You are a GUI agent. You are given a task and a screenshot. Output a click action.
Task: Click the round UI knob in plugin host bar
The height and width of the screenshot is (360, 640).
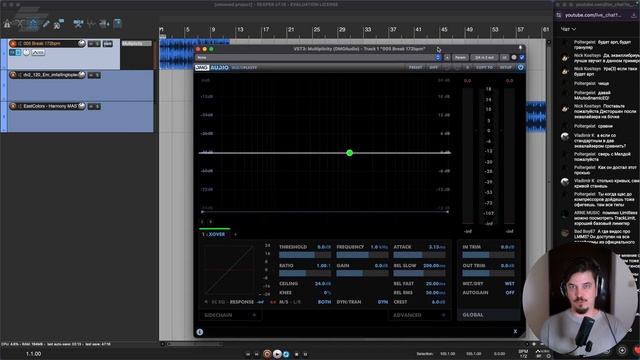click(514, 58)
